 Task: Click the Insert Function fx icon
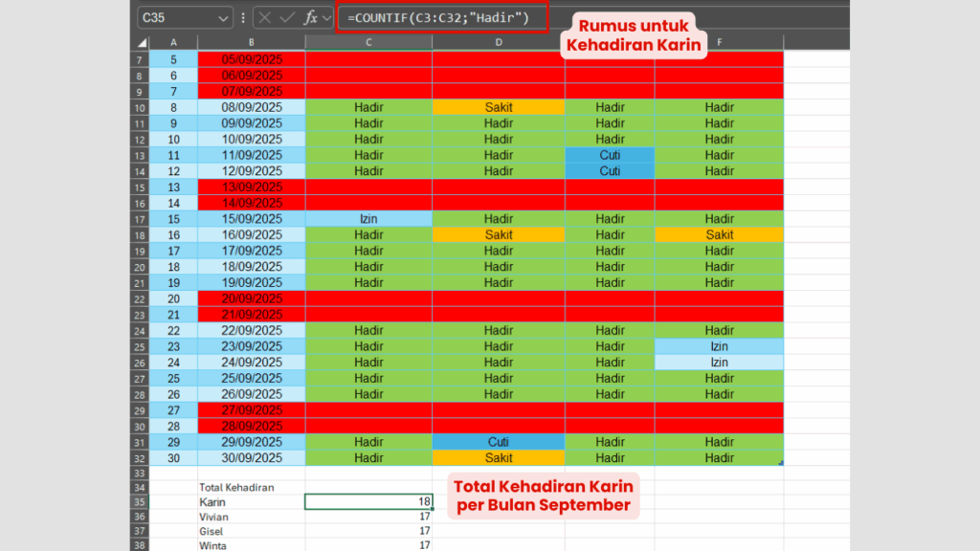[311, 18]
